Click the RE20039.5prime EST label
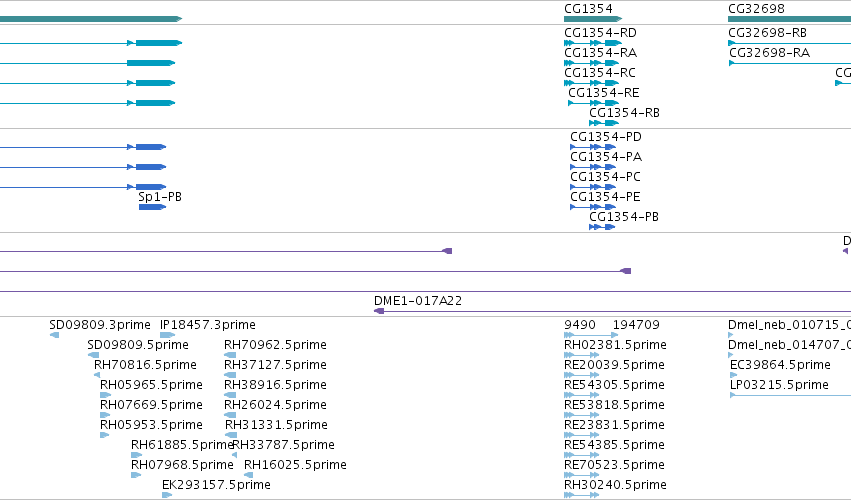 614,365
